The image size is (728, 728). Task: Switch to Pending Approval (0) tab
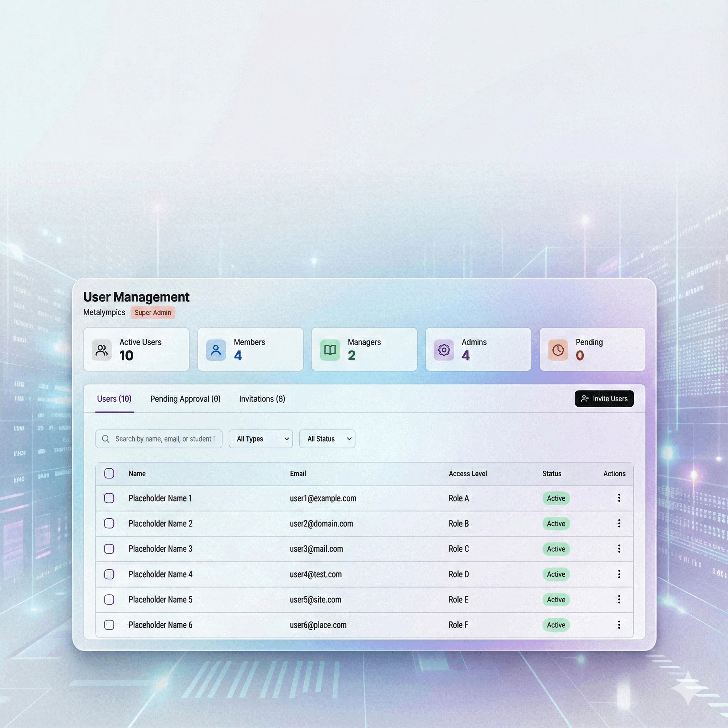pyautogui.click(x=186, y=399)
